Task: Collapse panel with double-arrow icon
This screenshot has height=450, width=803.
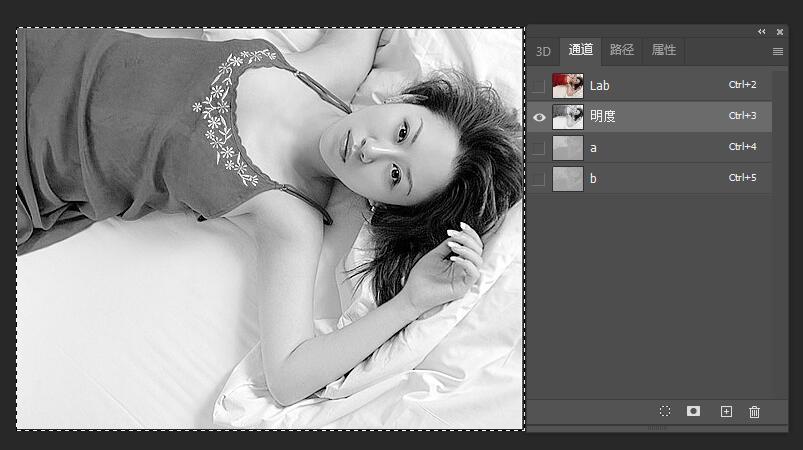Action: pos(762,32)
